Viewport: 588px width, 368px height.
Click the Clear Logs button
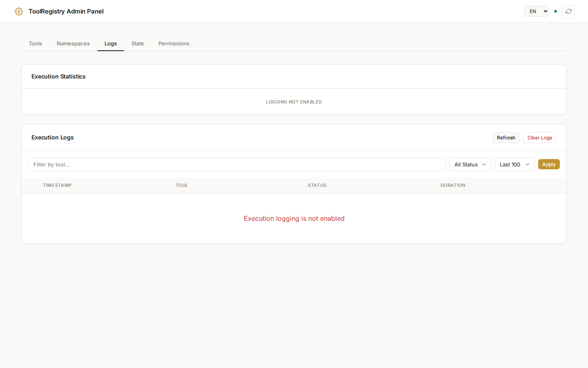[540, 138]
